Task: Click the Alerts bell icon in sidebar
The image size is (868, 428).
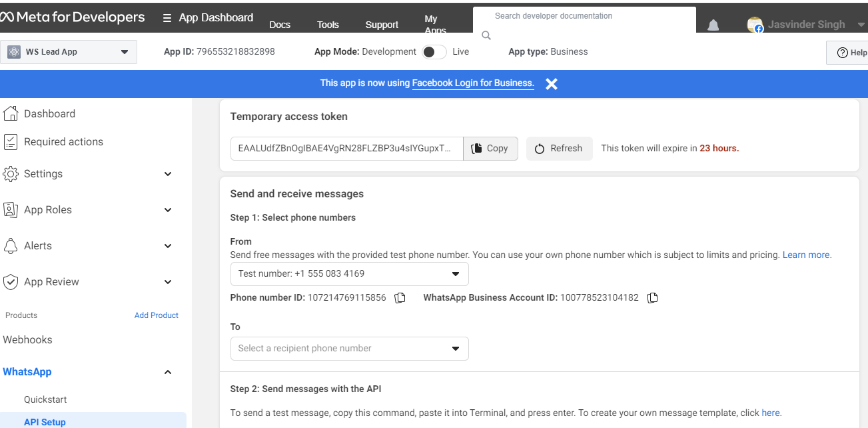Action: 11,246
